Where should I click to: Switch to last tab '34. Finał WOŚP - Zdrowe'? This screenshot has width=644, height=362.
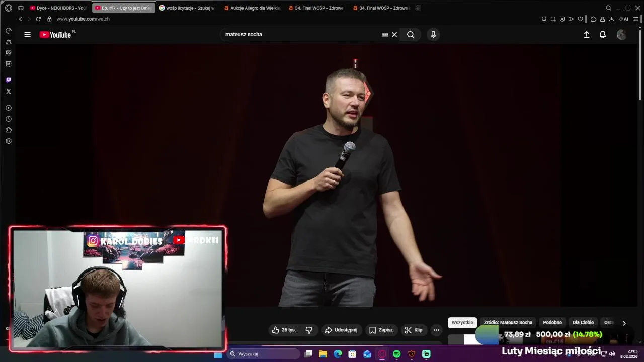[381, 8]
